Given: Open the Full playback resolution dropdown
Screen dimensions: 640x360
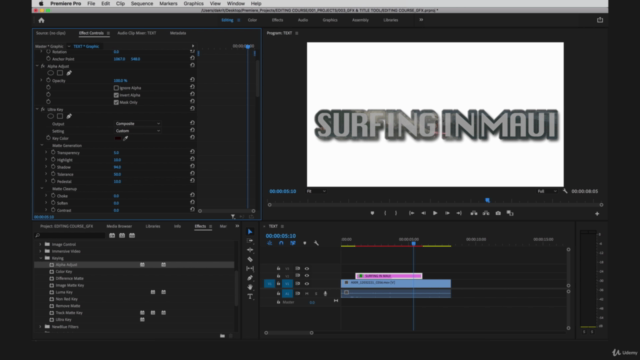Looking at the screenshot, I should [x=547, y=191].
